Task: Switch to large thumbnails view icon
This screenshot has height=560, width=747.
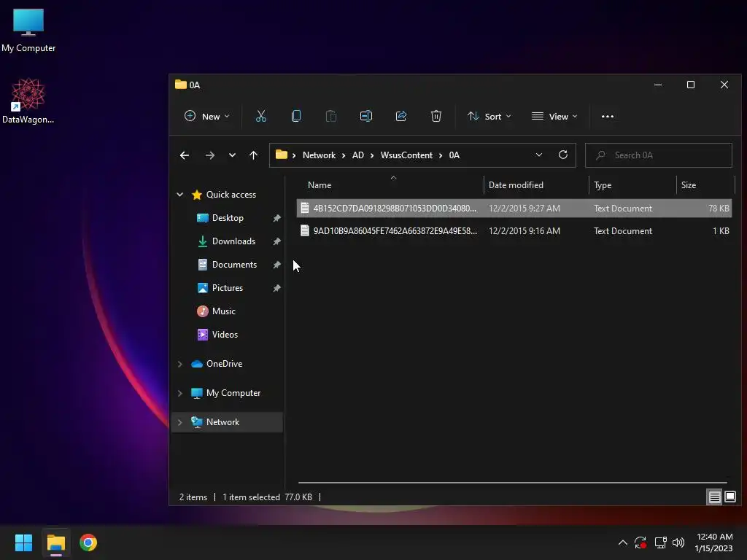Action: (x=730, y=497)
